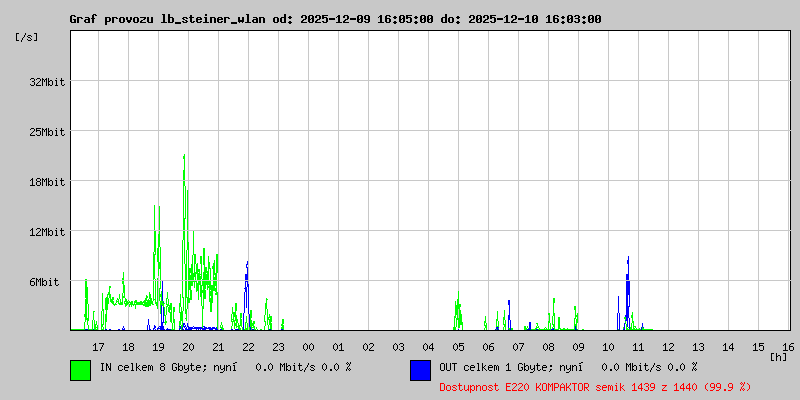The image size is (800, 400).
Task: Click hour label 02 on time axis
Action: (x=368, y=347)
